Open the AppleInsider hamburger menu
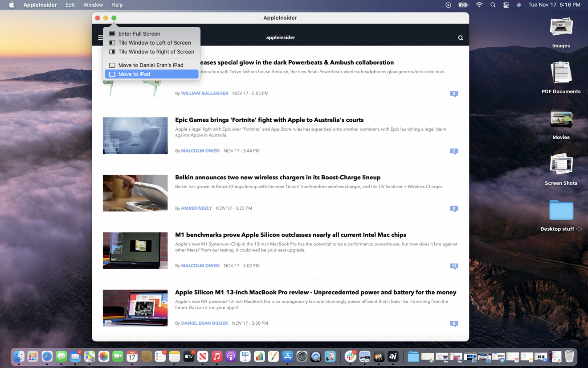 [x=100, y=38]
